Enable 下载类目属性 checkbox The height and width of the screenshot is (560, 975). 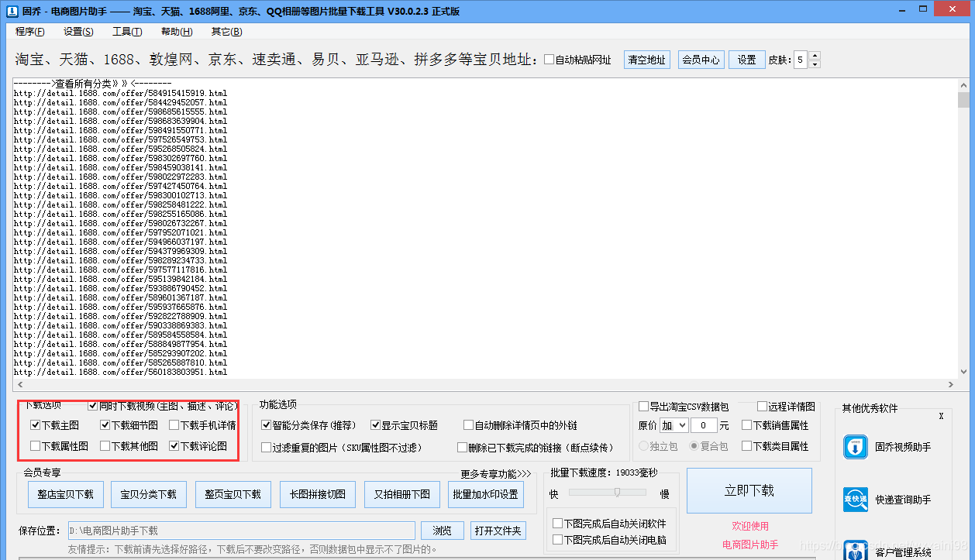click(746, 446)
